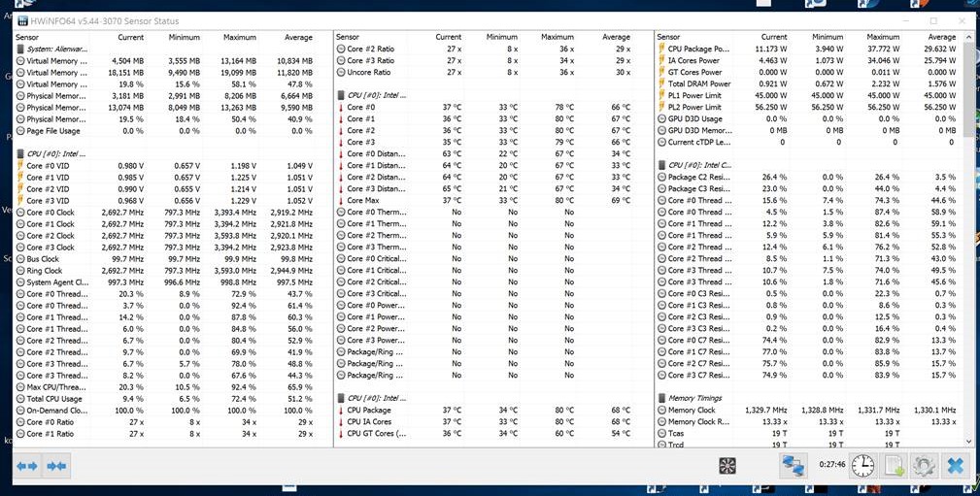Viewport: 980px width, 496px height.
Task: Select the Uncore Ratio sensor row
Action: [369, 72]
